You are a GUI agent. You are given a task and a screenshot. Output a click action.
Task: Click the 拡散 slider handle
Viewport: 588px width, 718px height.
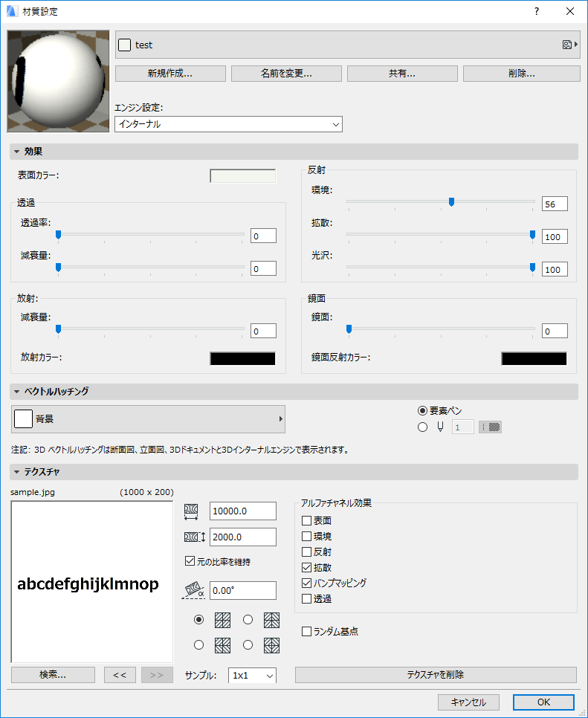(x=532, y=235)
